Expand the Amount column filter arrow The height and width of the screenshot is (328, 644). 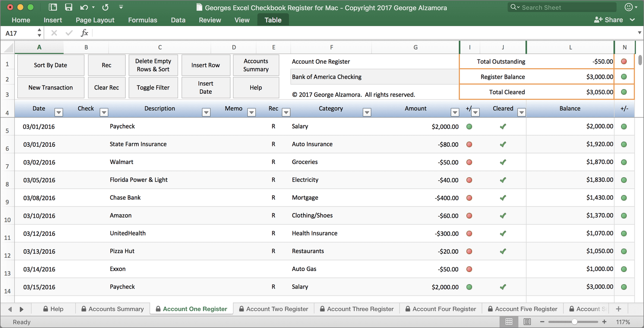click(455, 112)
